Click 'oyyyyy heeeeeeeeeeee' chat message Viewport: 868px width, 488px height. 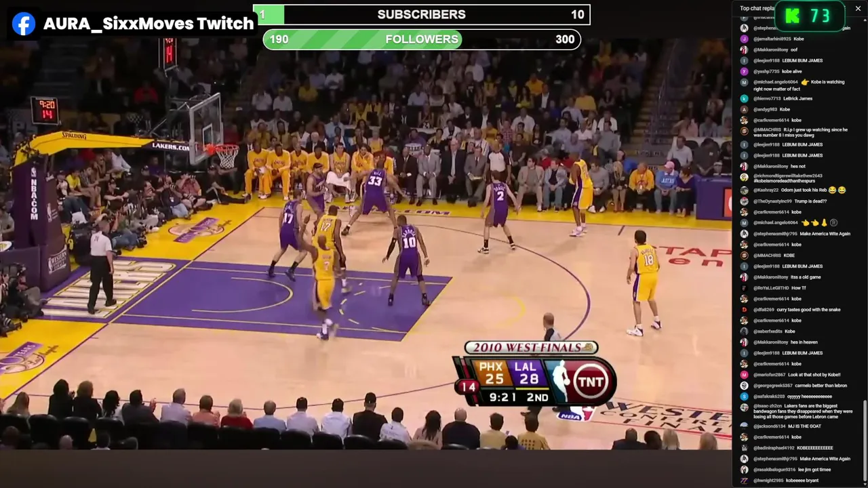809,396
